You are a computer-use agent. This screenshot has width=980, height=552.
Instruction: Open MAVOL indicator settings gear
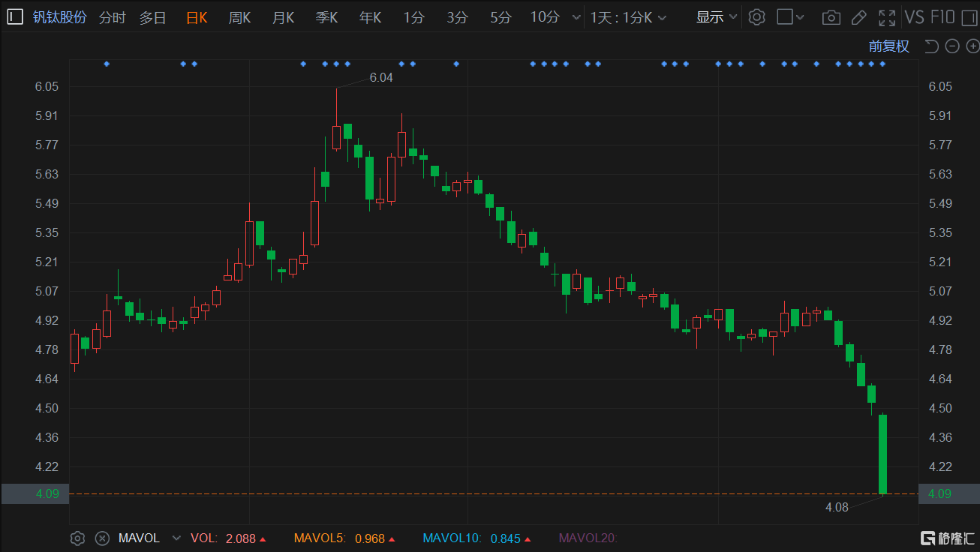tap(77, 538)
